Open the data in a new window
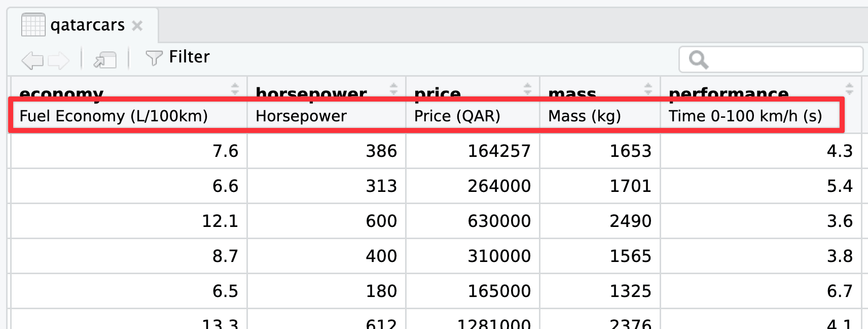The height and width of the screenshot is (329, 868). [105, 60]
